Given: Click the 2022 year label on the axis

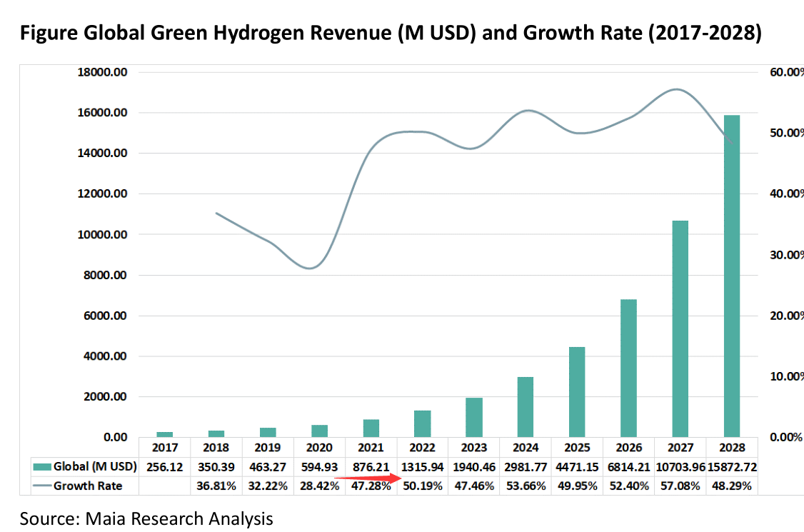Looking at the screenshot, I should click(x=423, y=448).
